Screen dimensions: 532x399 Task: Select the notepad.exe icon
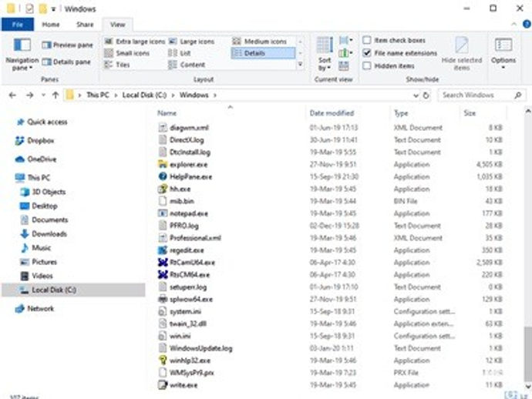point(163,213)
